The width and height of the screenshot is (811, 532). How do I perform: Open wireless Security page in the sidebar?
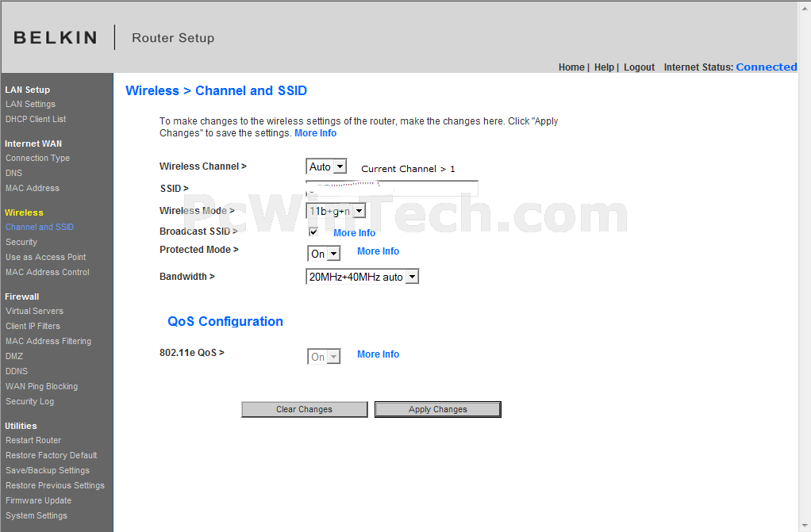[x=21, y=242]
